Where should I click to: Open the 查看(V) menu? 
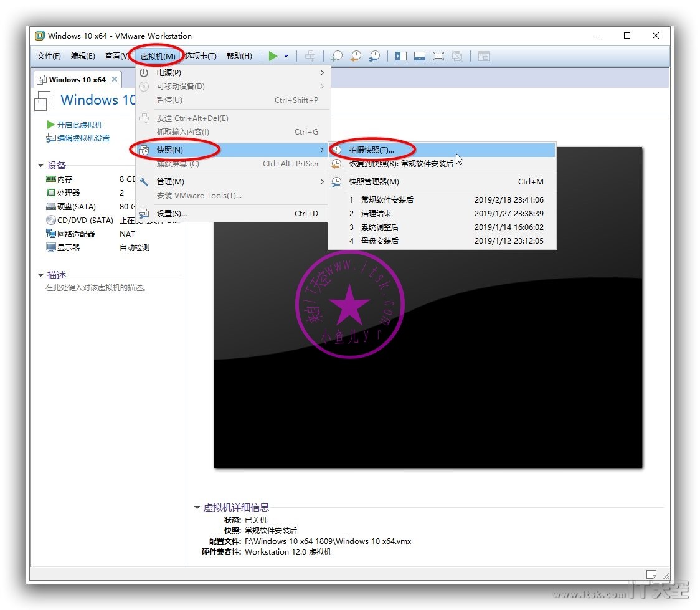coord(117,56)
